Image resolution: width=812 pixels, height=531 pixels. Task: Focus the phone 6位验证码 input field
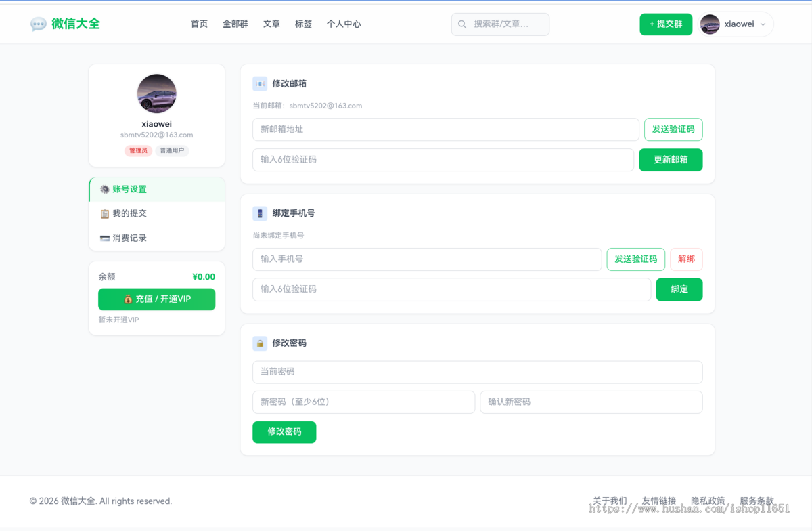452,289
